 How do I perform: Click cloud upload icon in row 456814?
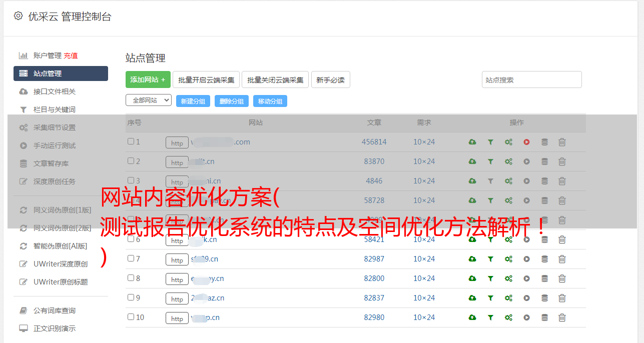(x=472, y=142)
